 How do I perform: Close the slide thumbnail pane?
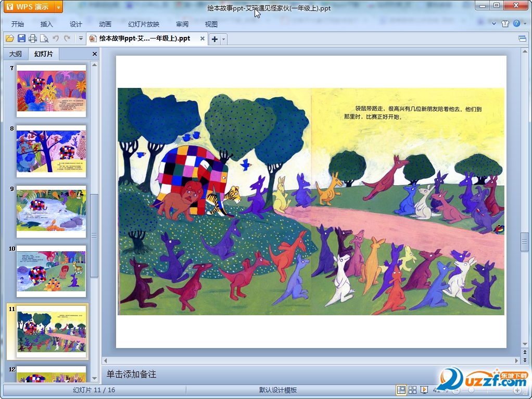[95, 54]
